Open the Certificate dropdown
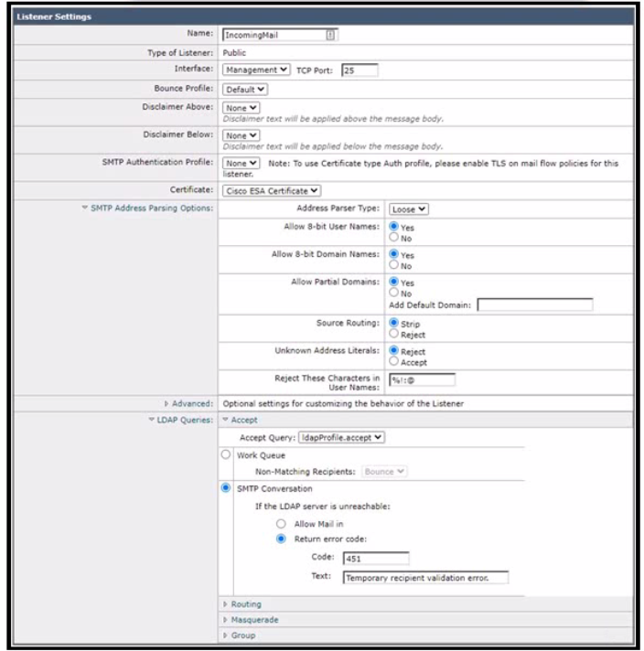This screenshot has width=644, height=651. (x=273, y=190)
